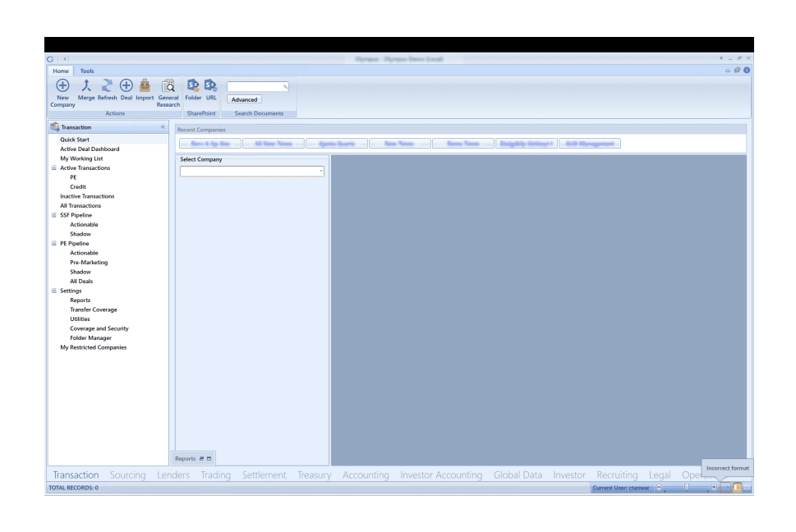The height and width of the screenshot is (532, 796).
Task: Click zoom in plus in status bar
Action: tap(714, 488)
